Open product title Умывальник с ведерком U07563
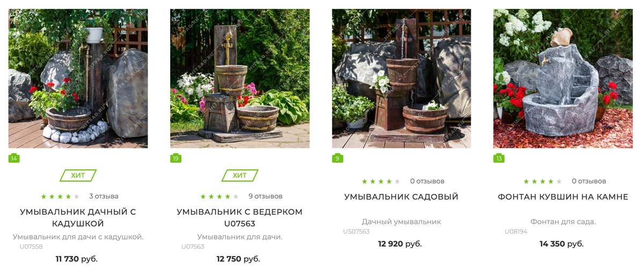The image size is (644, 270). coord(240,217)
